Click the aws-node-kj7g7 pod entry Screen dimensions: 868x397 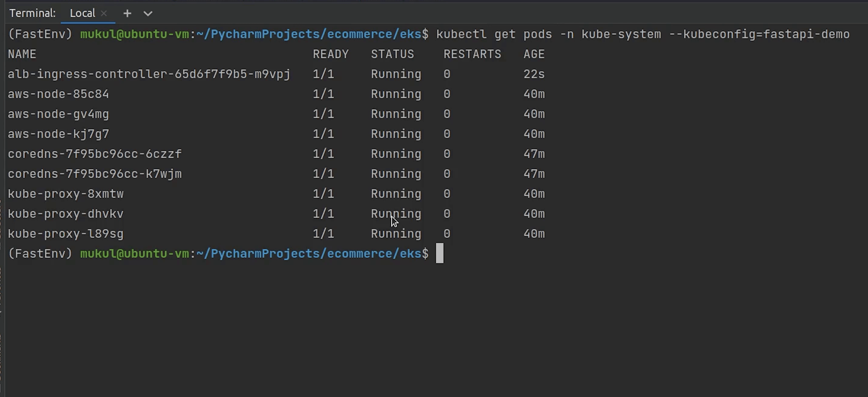[x=58, y=134]
